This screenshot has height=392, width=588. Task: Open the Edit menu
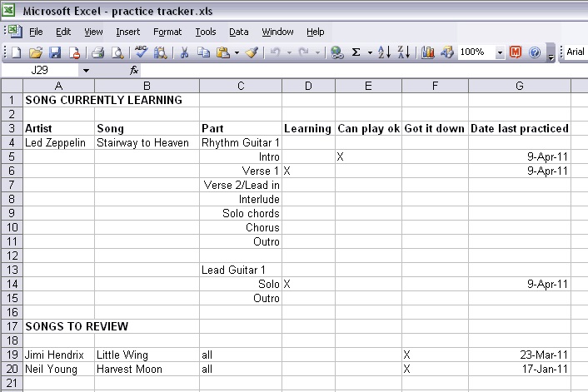click(x=63, y=32)
